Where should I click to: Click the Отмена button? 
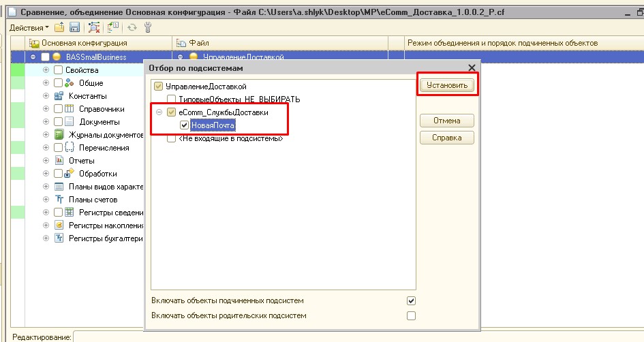446,121
